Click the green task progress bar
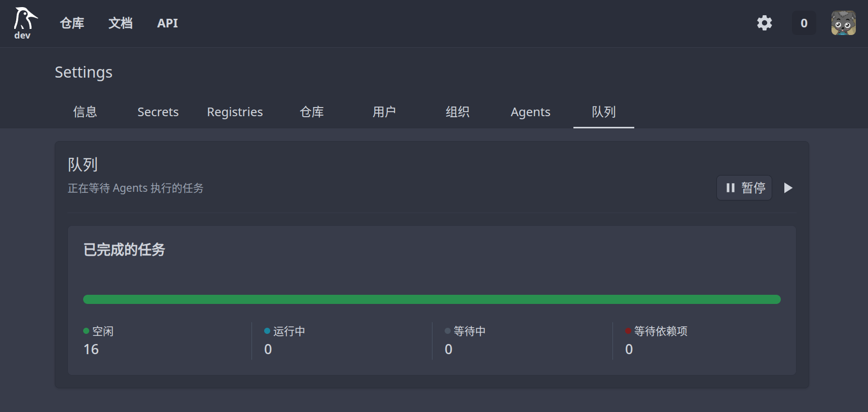The image size is (868, 412). (431, 299)
